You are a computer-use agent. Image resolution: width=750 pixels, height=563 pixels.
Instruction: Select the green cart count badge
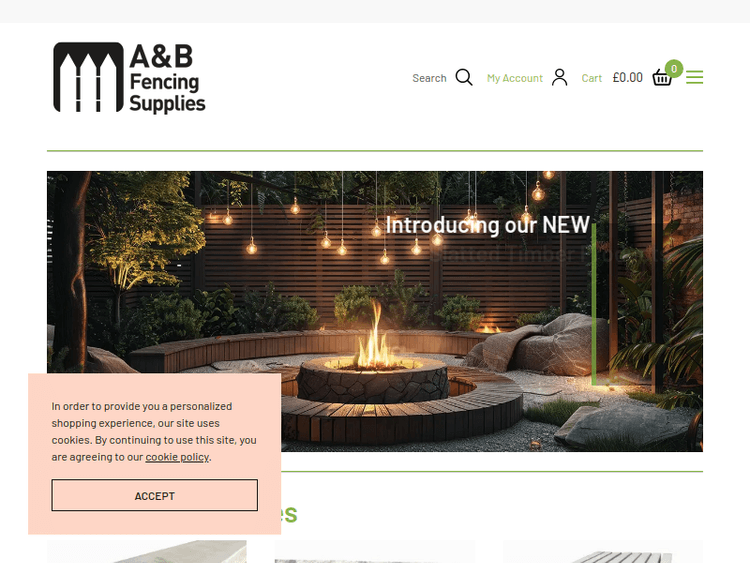(674, 69)
